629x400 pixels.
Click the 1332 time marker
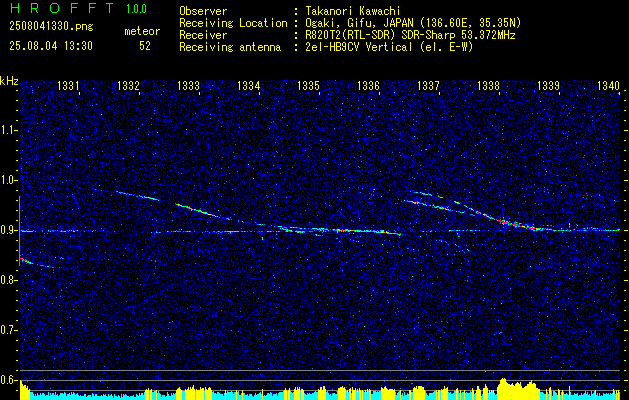[x=128, y=85]
